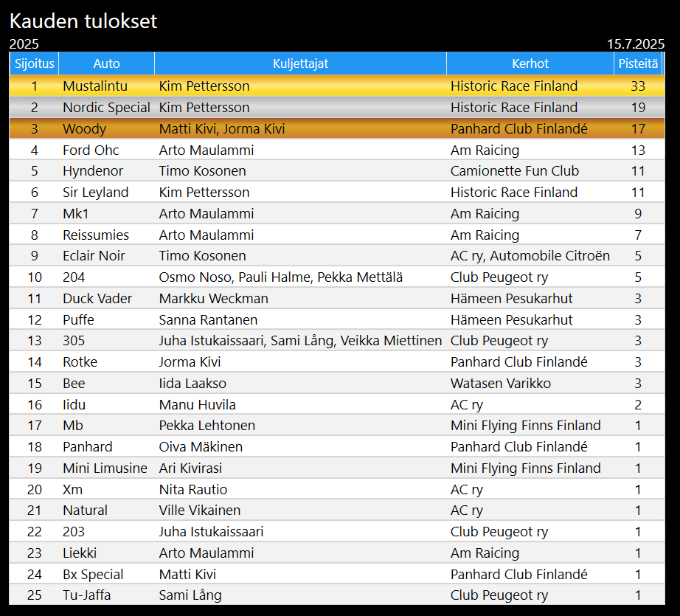Click the season year 2025 label
This screenshot has width=680, height=616.
[24, 44]
